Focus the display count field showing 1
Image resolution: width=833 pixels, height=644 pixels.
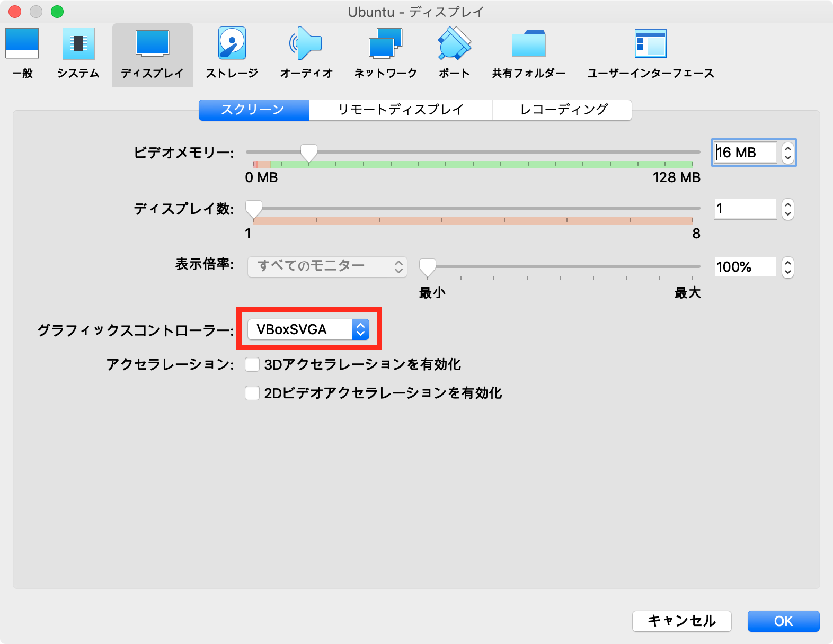745,209
